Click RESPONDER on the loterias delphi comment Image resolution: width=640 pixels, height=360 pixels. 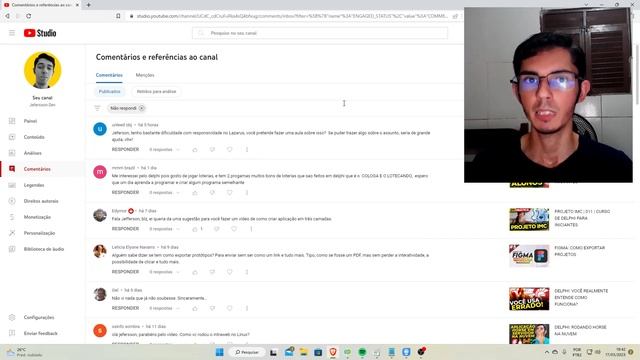pyautogui.click(x=125, y=192)
